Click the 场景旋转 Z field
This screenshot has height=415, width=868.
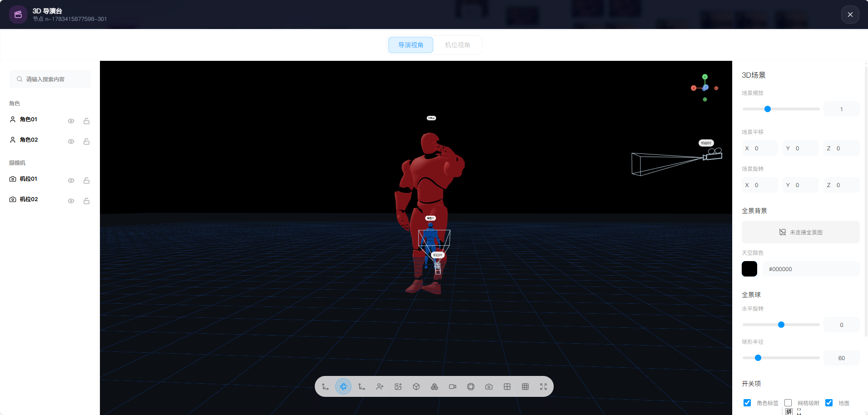coord(841,185)
